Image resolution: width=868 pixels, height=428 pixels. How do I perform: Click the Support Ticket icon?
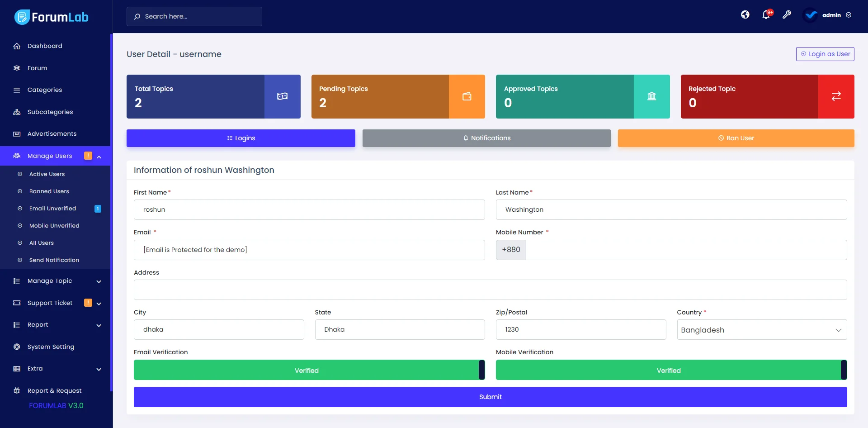(17, 303)
